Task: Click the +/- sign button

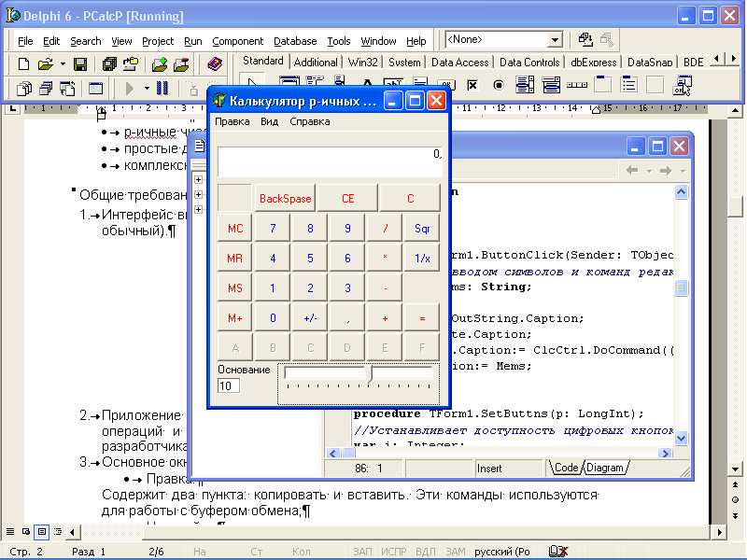Action: point(310,318)
